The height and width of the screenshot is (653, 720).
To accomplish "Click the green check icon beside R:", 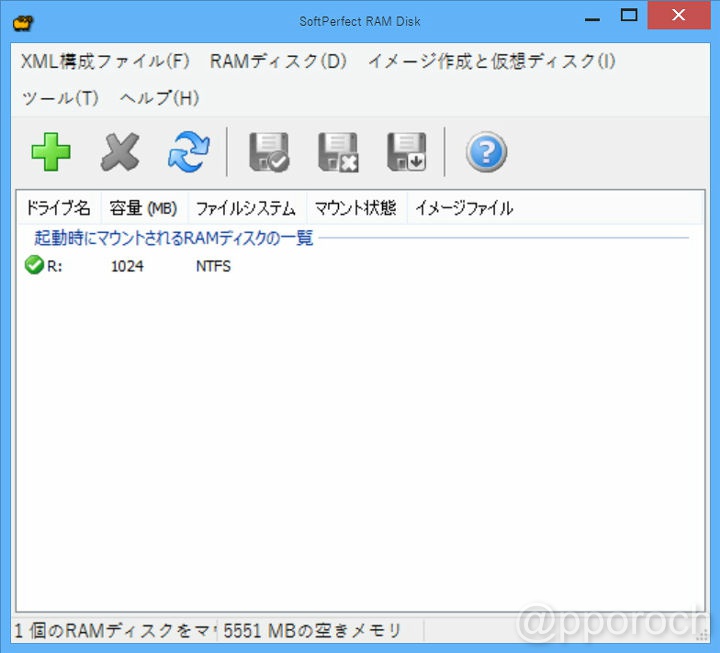I will click(x=34, y=265).
